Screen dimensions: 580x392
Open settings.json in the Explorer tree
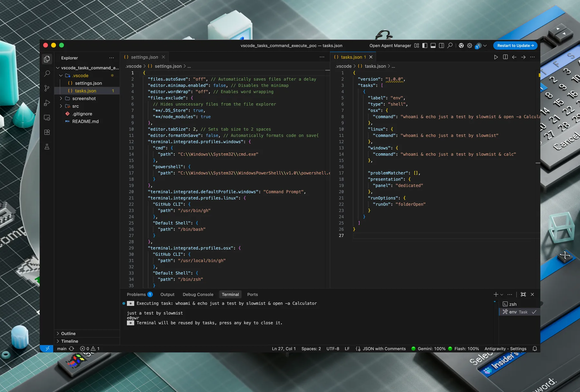tap(87, 83)
